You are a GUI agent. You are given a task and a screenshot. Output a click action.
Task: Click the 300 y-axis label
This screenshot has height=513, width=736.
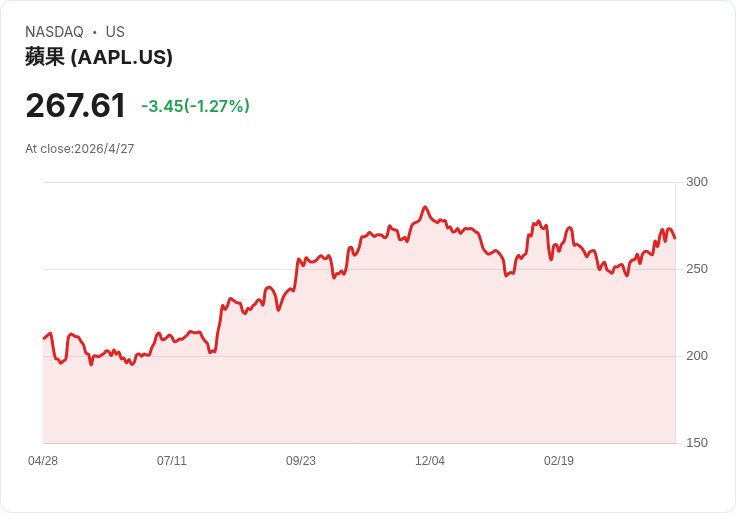(x=697, y=182)
